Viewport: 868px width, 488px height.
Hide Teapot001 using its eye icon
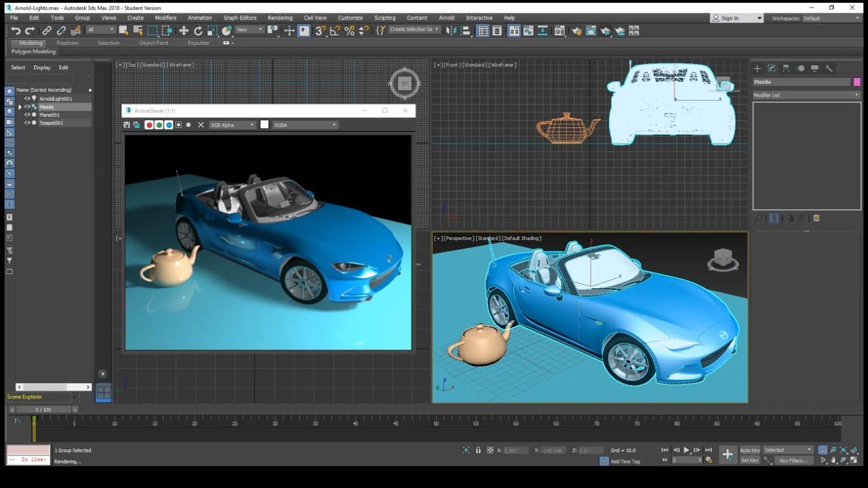27,123
